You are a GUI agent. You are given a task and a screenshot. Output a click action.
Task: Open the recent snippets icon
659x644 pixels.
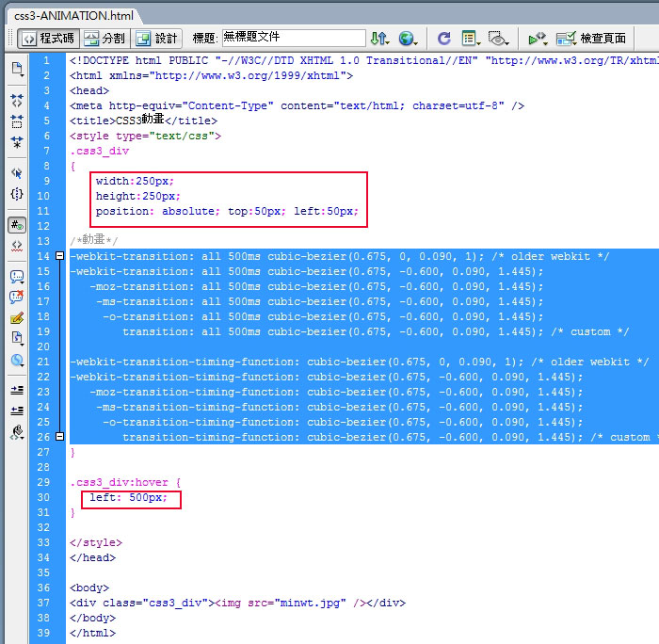pos(17,338)
